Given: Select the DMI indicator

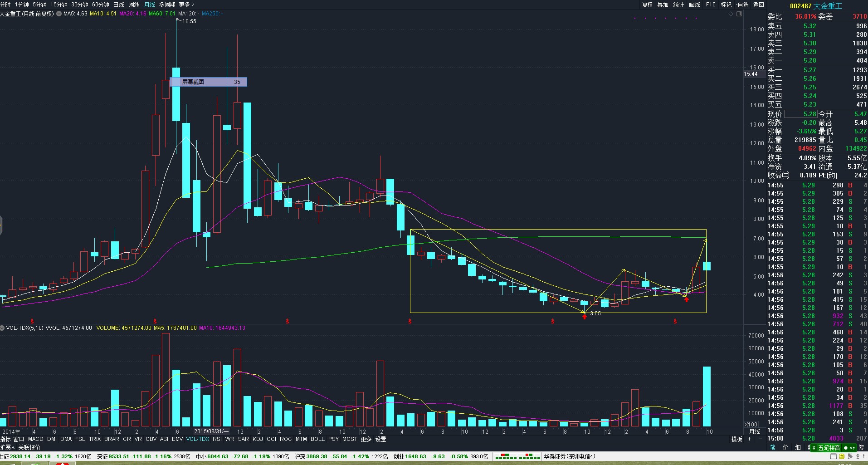Looking at the screenshot, I should [52, 439].
